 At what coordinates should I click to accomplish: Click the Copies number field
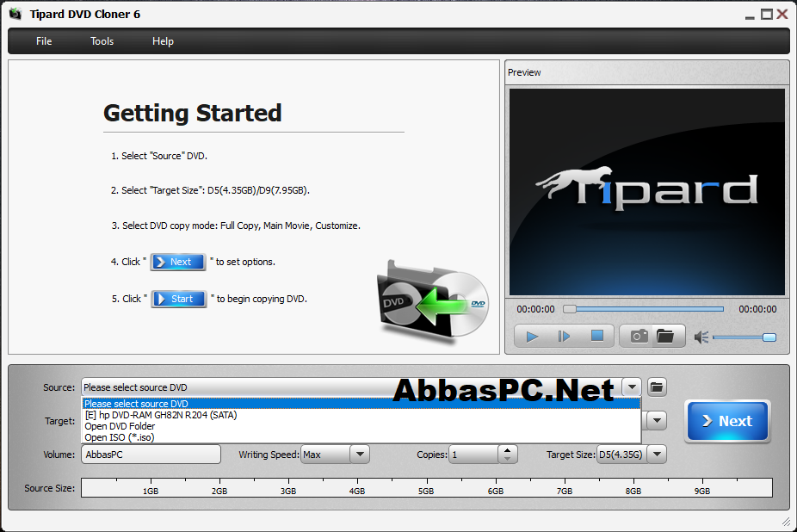[x=473, y=455]
